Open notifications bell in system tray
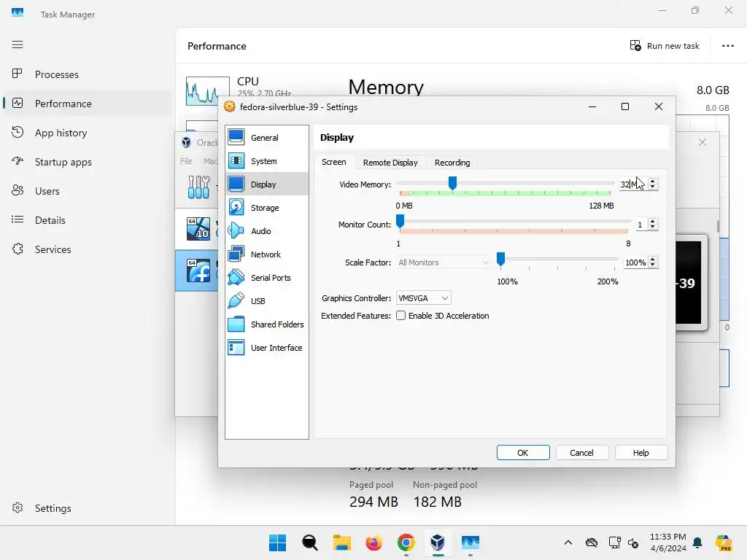Screen dimensions: 747x560 [697, 542]
